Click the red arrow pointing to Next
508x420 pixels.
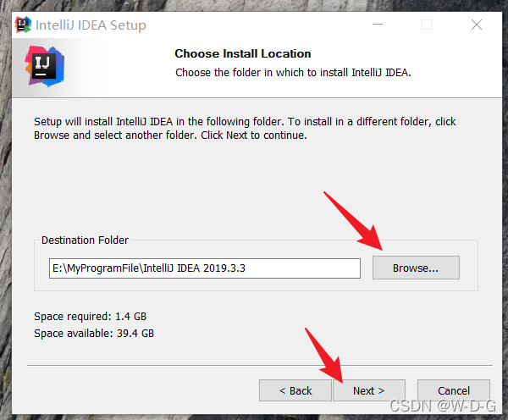coord(324,355)
